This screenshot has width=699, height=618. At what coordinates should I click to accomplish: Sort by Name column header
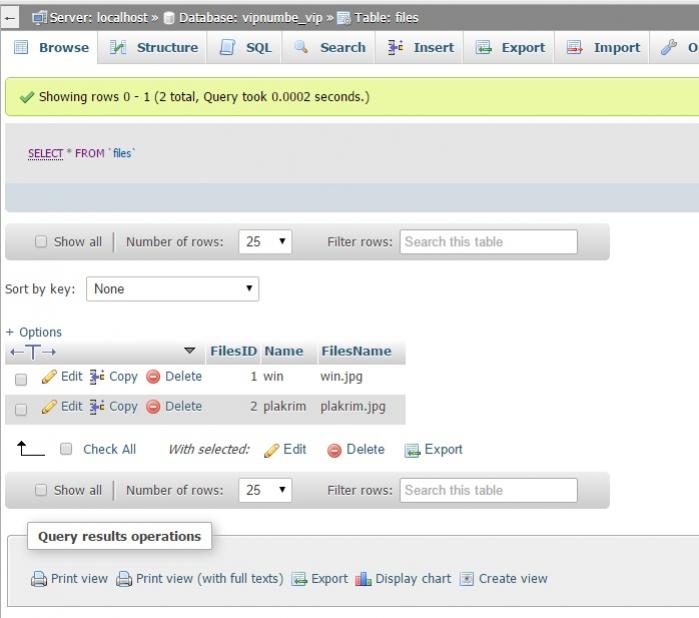tap(284, 351)
